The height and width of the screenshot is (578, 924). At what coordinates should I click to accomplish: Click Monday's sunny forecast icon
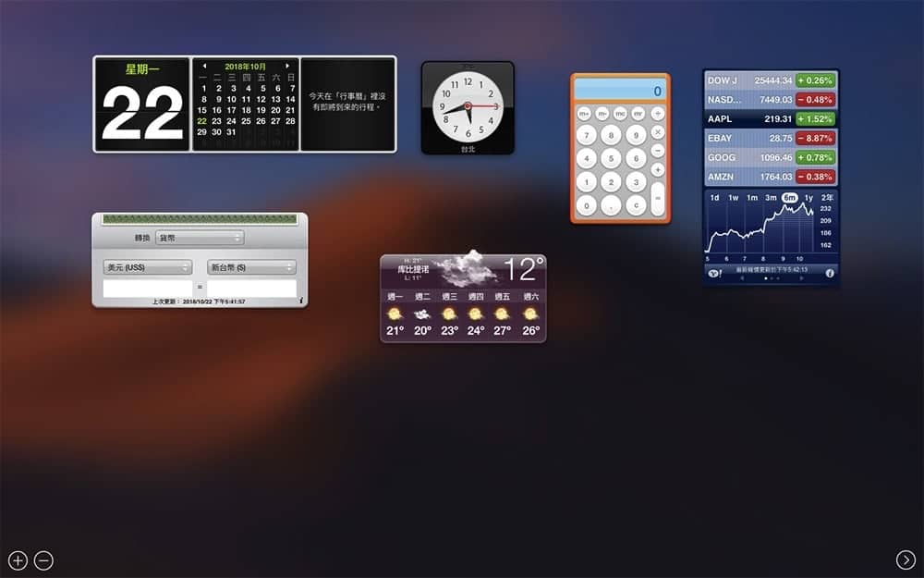[395, 314]
